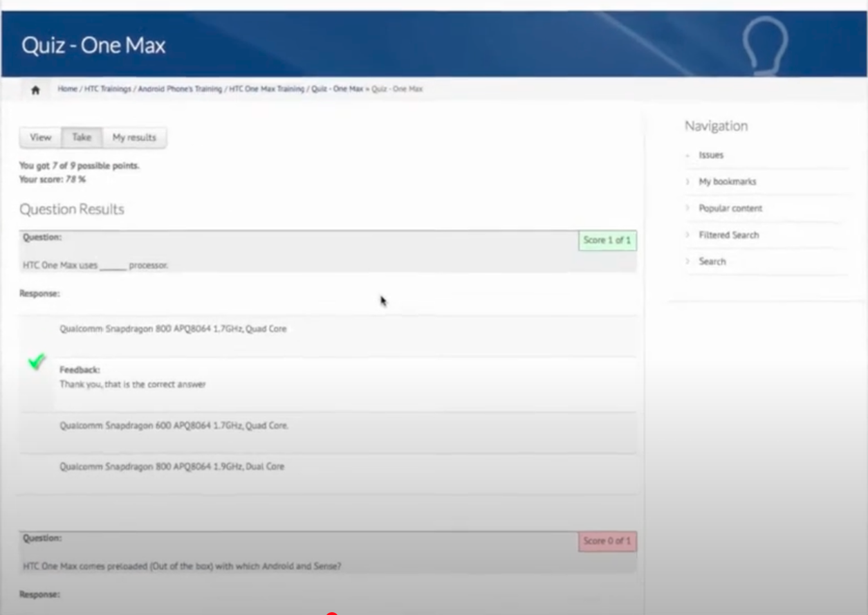This screenshot has width=868, height=615.
Task: Select the Snapdragon 600 Quad Core answer
Action: (174, 426)
